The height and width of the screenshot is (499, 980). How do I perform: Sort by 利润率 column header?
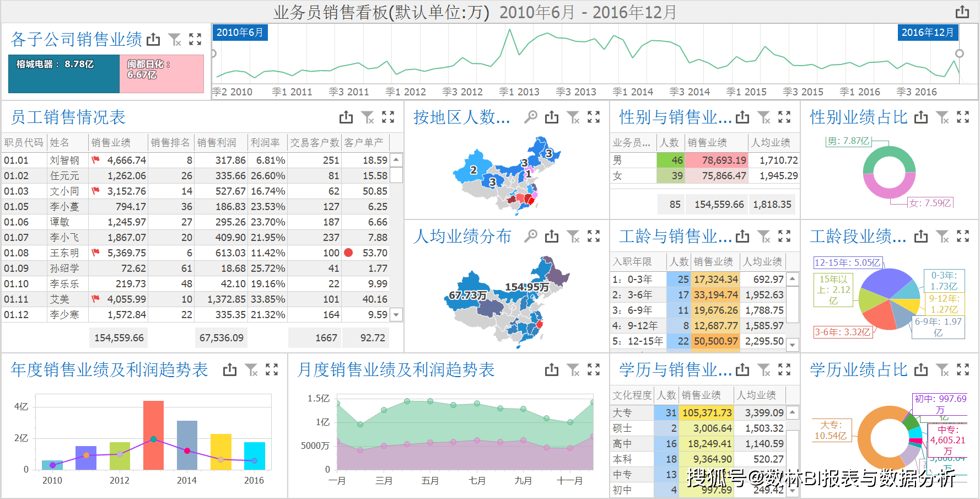[x=267, y=142]
